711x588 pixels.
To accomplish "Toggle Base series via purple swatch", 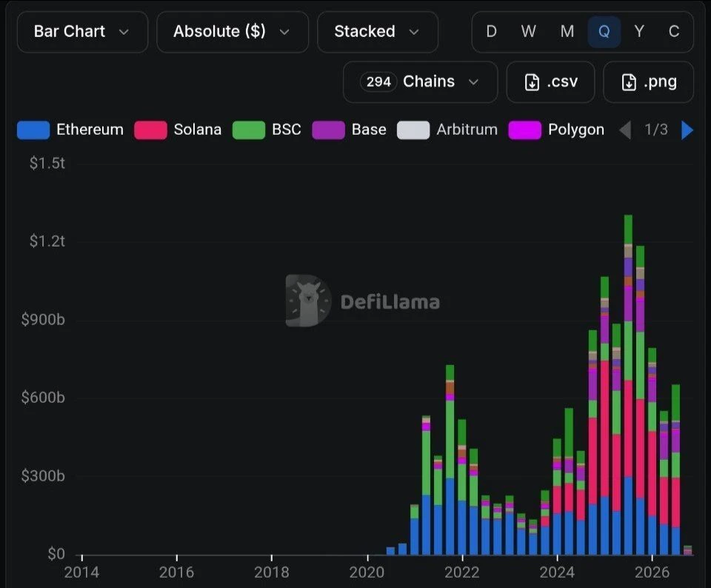I will coord(328,130).
